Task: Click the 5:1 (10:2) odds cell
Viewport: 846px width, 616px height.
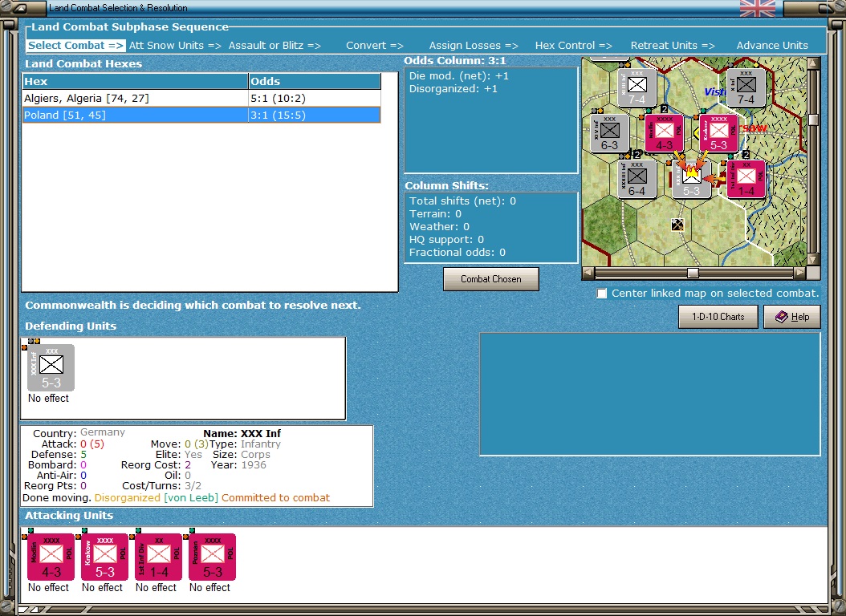Action: pyautogui.click(x=315, y=98)
